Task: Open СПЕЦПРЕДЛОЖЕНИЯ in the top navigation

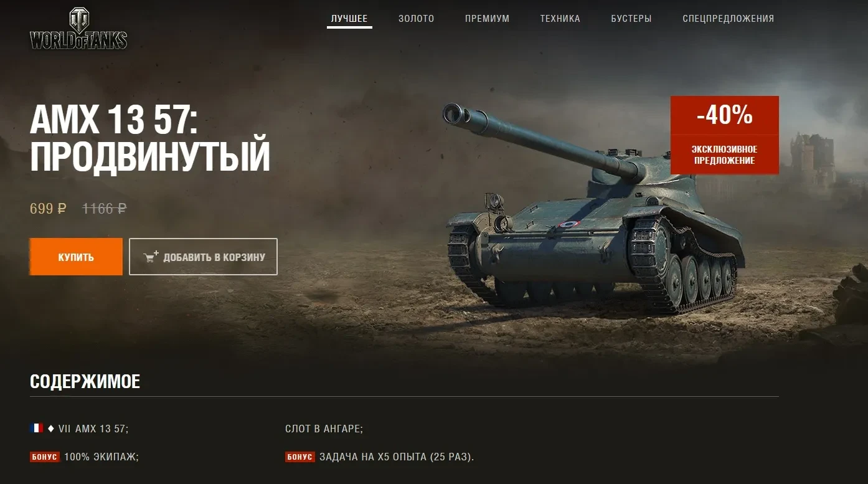Action: coord(728,19)
